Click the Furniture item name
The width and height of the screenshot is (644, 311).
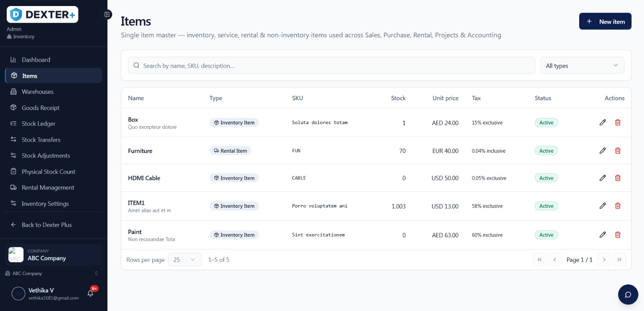point(140,151)
